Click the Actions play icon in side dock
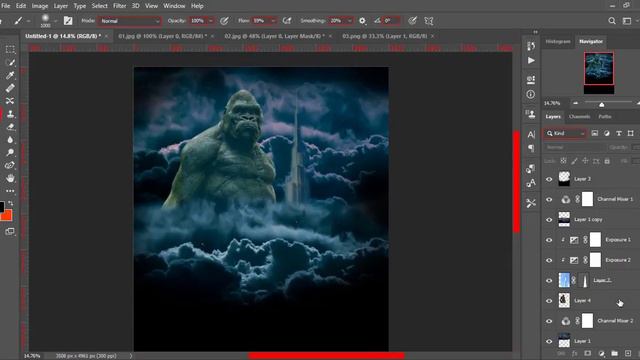Viewport: 640px width, 360px height. click(531, 60)
